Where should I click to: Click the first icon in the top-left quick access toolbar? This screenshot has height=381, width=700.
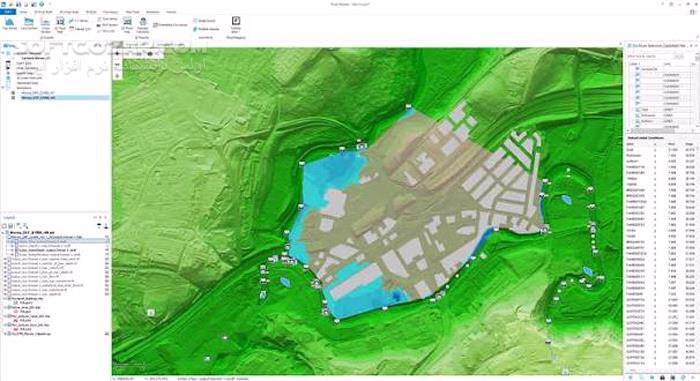coord(4,4)
